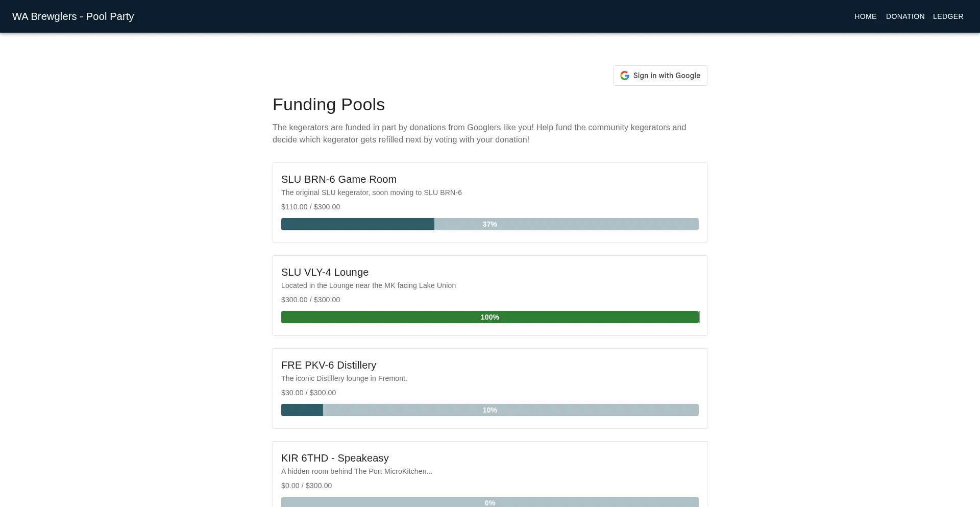Open the KIR 6THD - Speakeasy pool
Image resolution: width=980 pixels, height=507 pixels.
coord(335,458)
